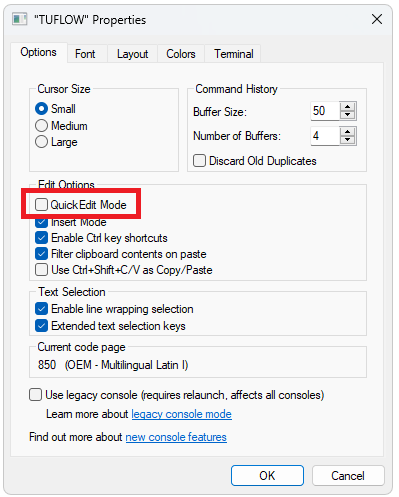
Task: Click the OK button
Action: pyautogui.click(x=267, y=476)
